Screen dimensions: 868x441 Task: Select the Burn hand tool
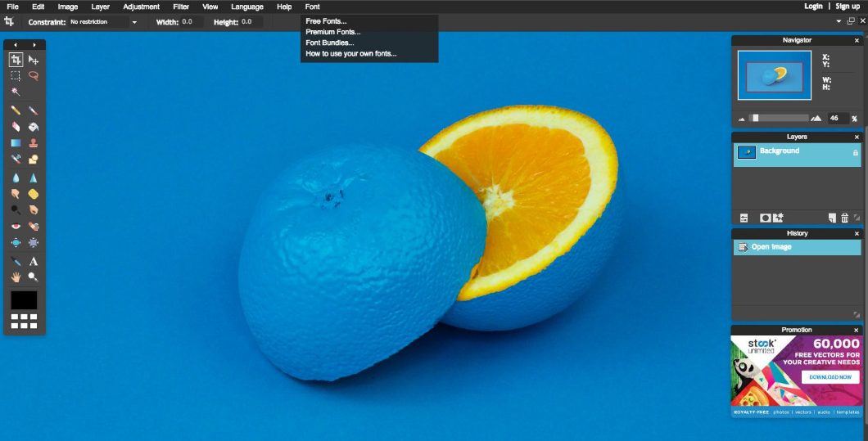[34, 210]
